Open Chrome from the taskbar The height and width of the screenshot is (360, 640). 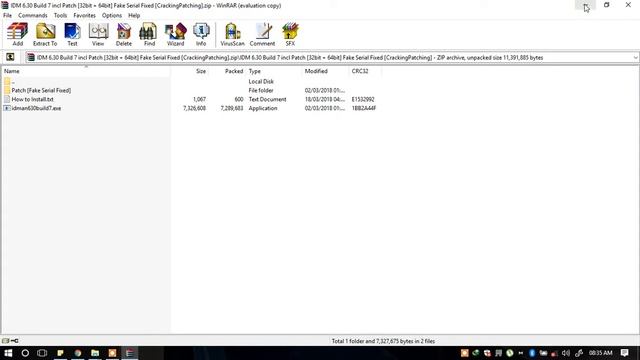78,353
